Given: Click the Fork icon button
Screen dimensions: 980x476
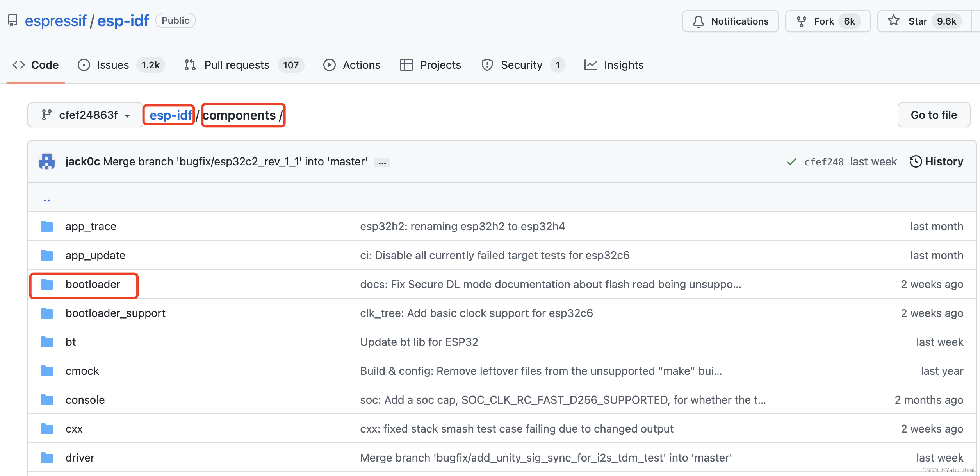Looking at the screenshot, I should pos(801,21).
